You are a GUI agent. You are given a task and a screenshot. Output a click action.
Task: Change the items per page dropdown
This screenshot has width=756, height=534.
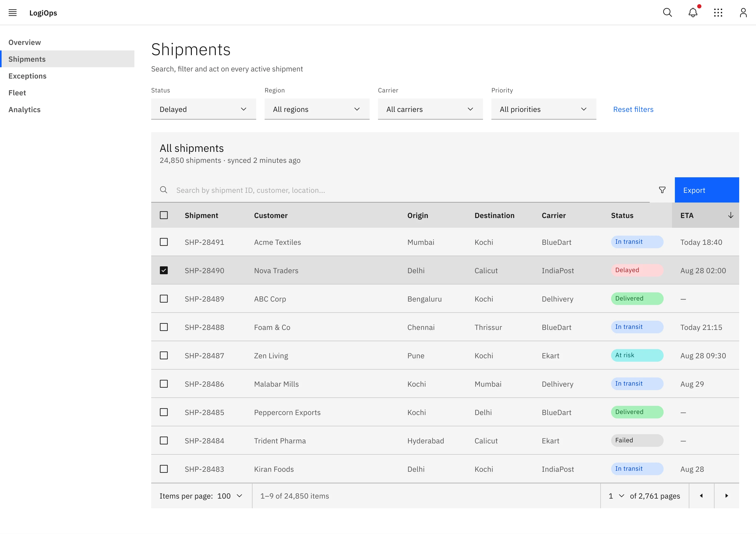tap(229, 496)
